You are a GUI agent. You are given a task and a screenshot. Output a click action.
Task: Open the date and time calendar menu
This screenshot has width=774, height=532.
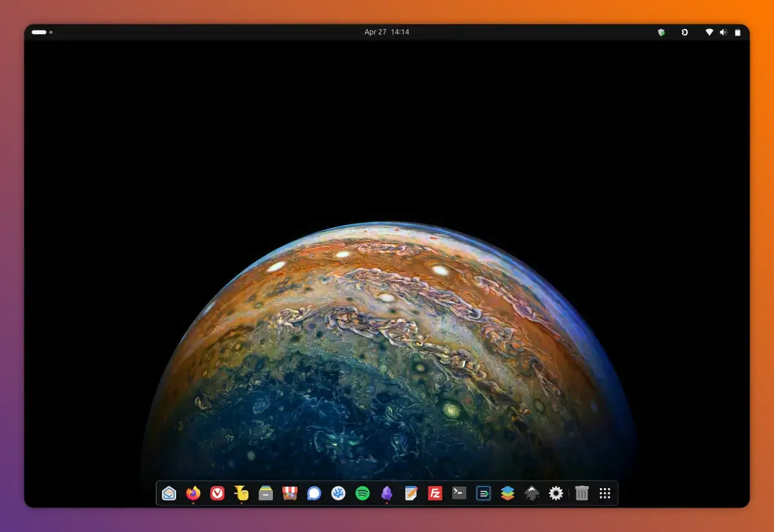click(387, 32)
